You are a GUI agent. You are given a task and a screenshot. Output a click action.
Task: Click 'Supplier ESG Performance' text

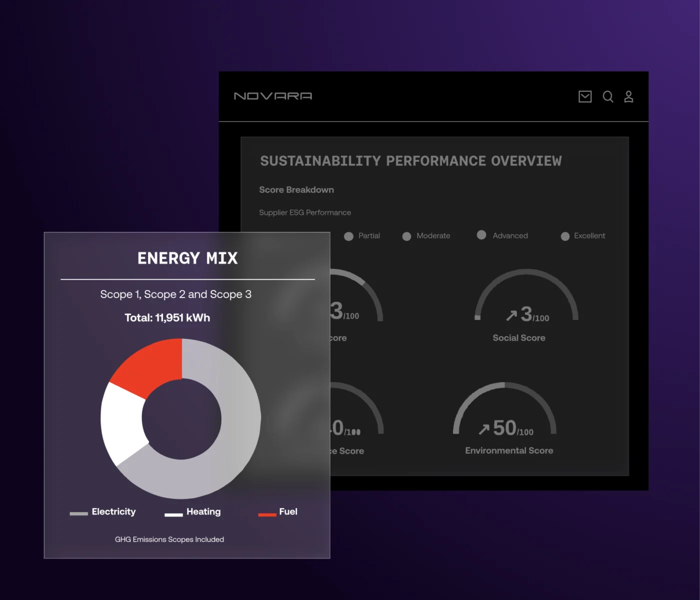pos(305,212)
